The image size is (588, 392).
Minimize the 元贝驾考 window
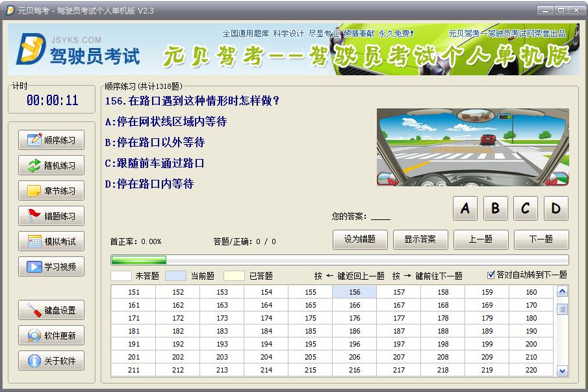coord(546,10)
